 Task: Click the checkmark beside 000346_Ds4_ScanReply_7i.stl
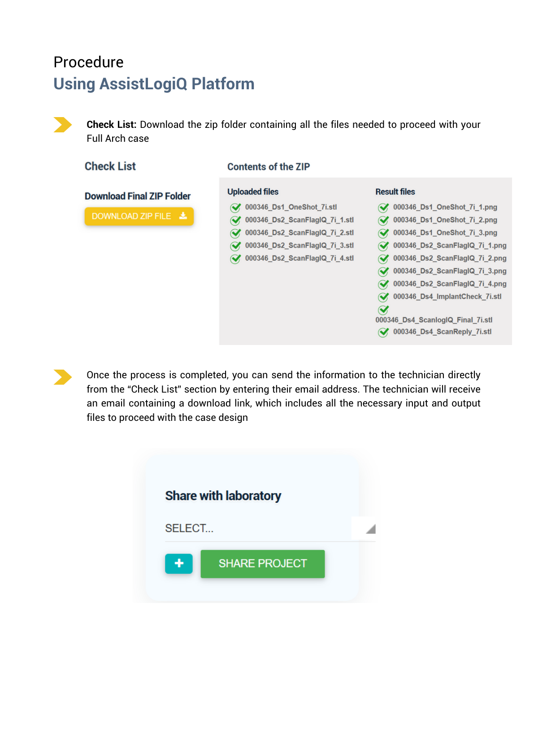click(x=383, y=332)
